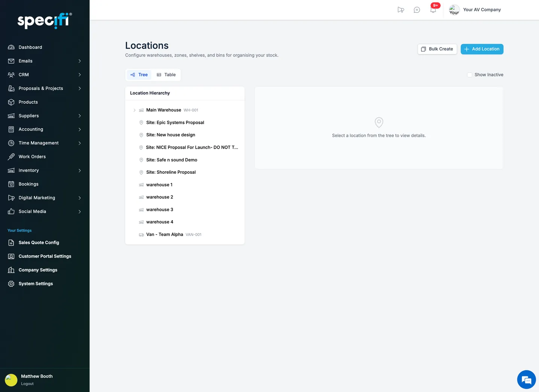Expand the Main Warehouse tree node
The image size is (539, 392).
[134, 110]
